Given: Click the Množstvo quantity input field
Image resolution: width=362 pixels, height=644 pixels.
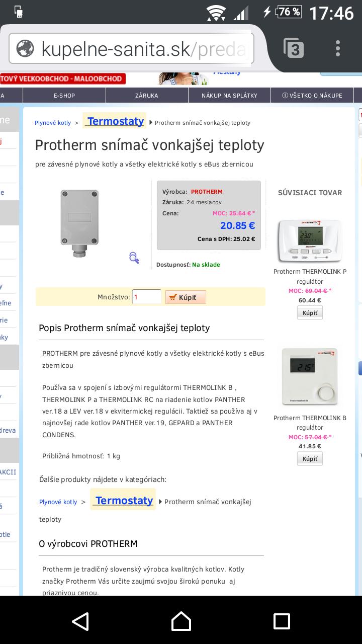Looking at the screenshot, I should [x=146, y=297].
